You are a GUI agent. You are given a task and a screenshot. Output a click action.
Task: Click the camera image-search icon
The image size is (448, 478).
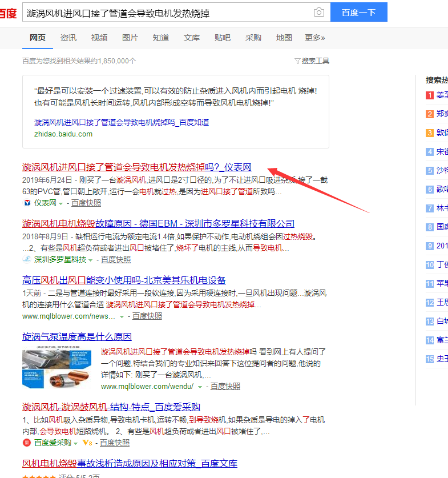tap(318, 12)
